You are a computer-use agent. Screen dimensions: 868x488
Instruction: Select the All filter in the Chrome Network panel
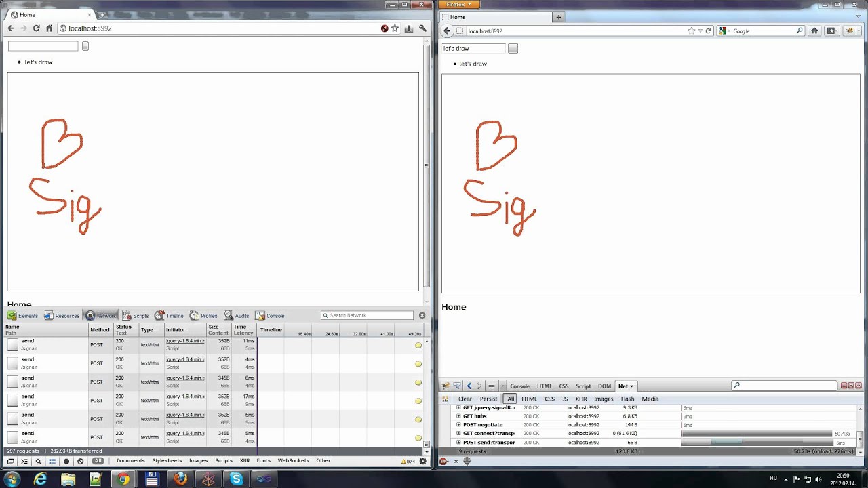[98, 461]
